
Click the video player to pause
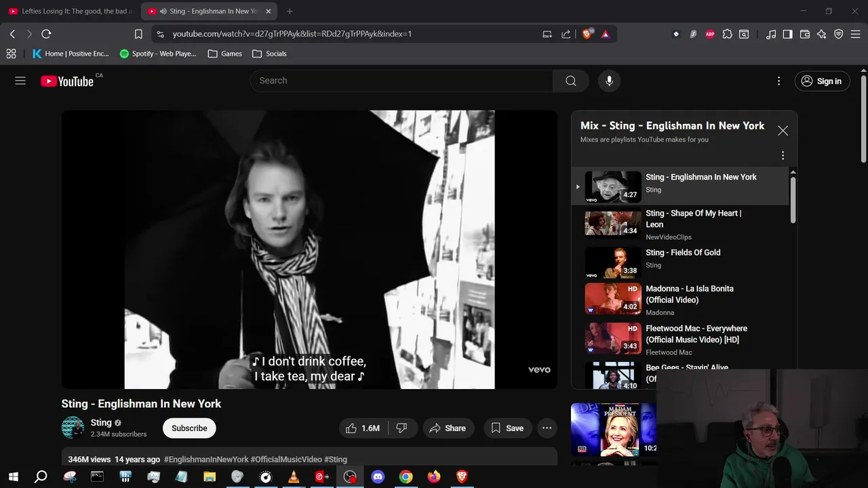tap(309, 249)
